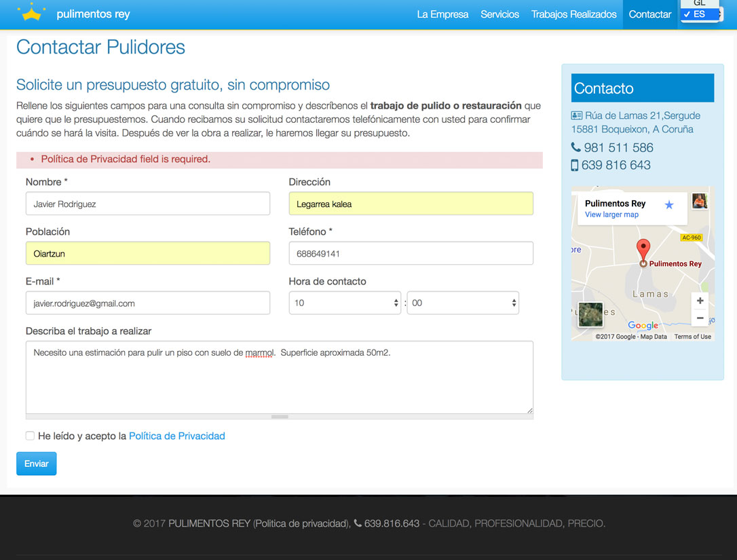
Task: Open the minutes dropdown showing 00
Action: (x=463, y=303)
